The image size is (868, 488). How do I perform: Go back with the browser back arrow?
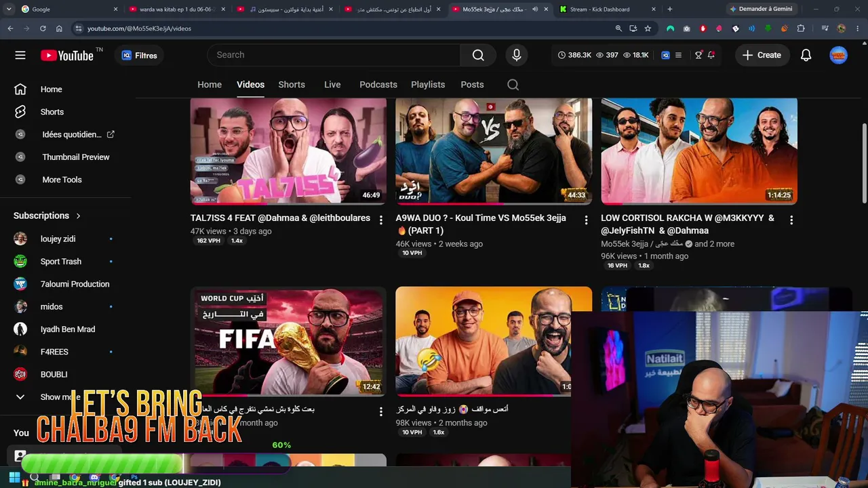[x=10, y=28]
